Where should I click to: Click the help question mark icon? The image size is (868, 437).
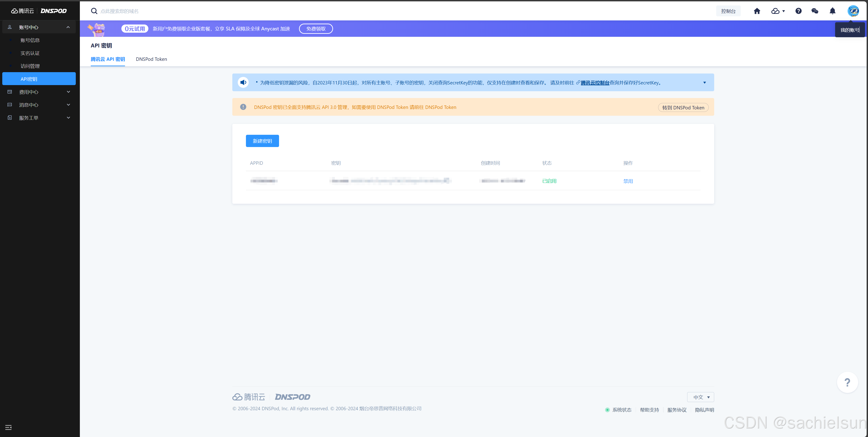pos(798,11)
